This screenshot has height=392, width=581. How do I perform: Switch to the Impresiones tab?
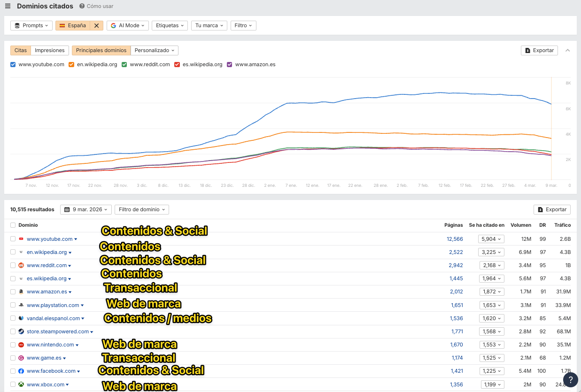pyautogui.click(x=49, y=50)
